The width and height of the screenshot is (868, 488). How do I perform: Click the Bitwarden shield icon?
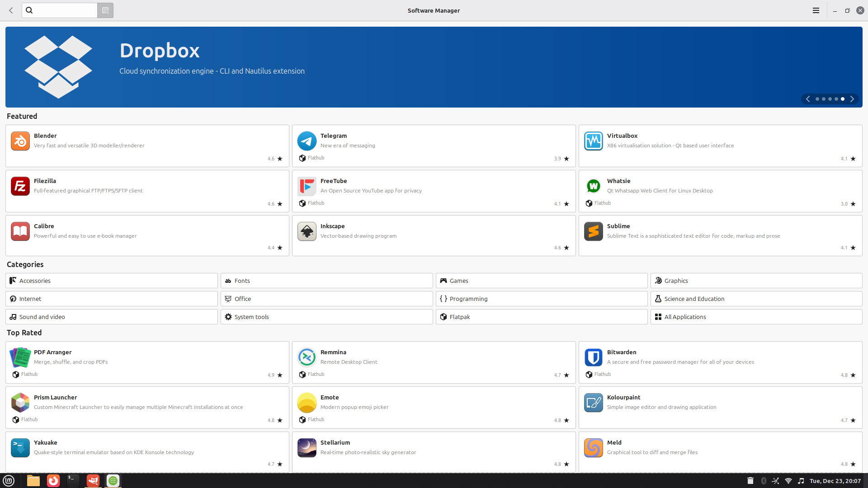594,357
